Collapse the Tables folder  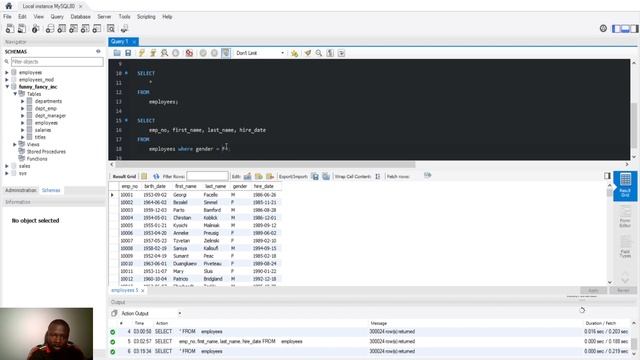tap(15, 94)
